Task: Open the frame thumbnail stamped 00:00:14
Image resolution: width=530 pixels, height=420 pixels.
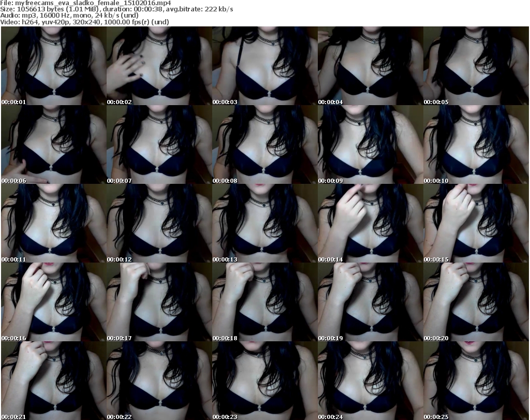Action: point(371,224)
